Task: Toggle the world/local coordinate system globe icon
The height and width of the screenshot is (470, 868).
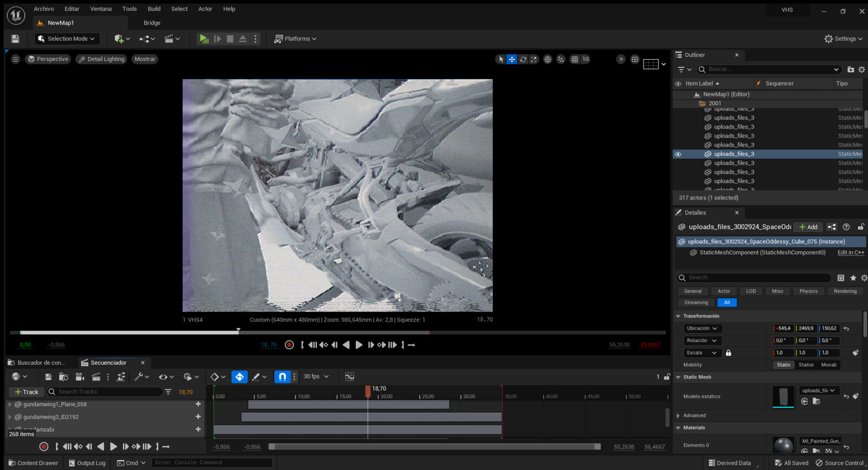Action: coord(547,59)
